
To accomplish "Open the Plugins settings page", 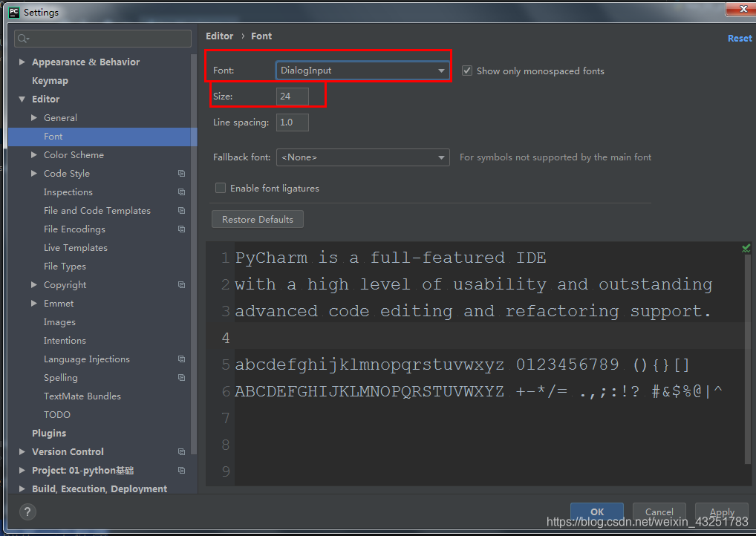I will point(49,434).
